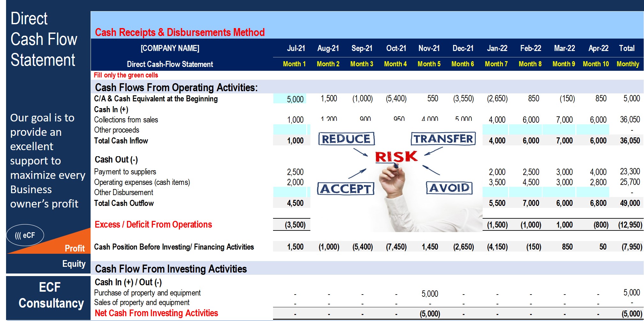Click the Other Disbursement green cell for Jul-21
Screen dimensions: 644x321
(x=290, y=192)
